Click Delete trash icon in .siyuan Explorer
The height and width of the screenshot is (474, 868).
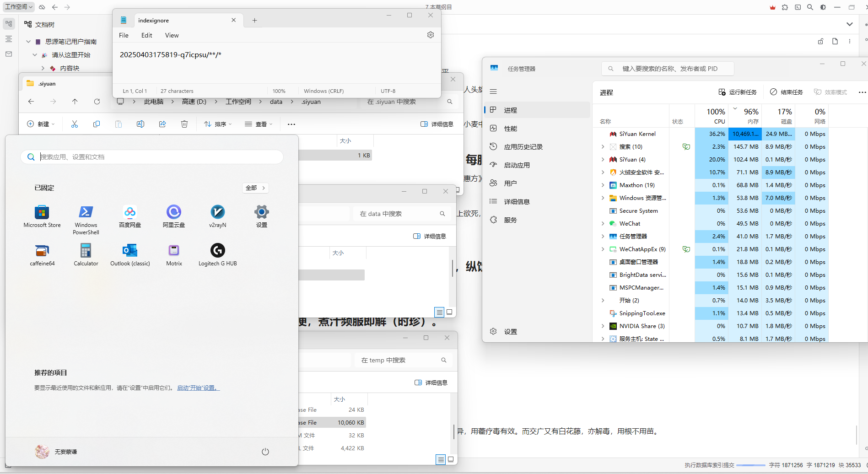tap(184, 124)
